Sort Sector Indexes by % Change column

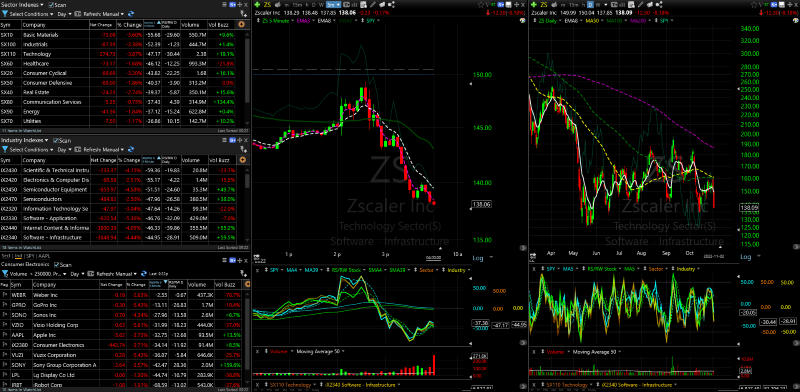tap(129, 24)
